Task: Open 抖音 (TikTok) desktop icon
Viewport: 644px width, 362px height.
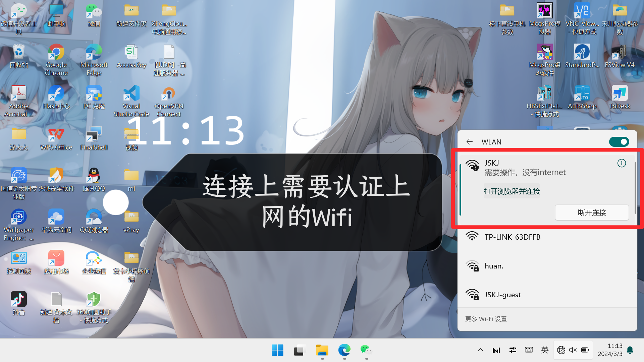Action: pos(19,303)
